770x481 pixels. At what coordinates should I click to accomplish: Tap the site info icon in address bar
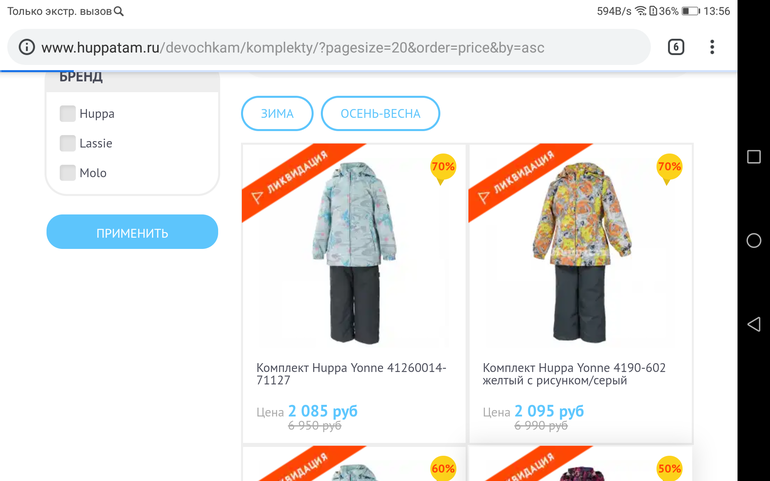pyautogui.click(x=27, y=47)
